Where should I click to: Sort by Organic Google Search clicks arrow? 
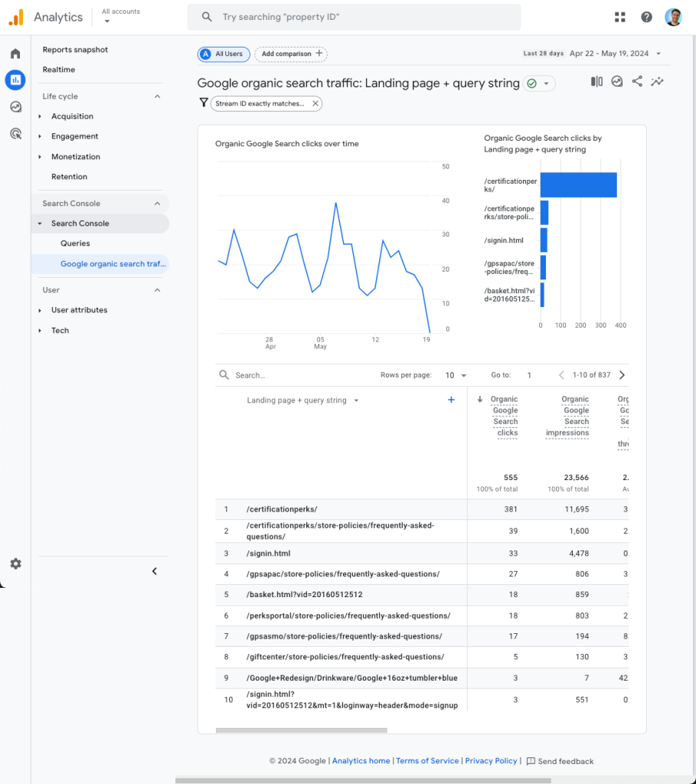(x=480, y=399)
